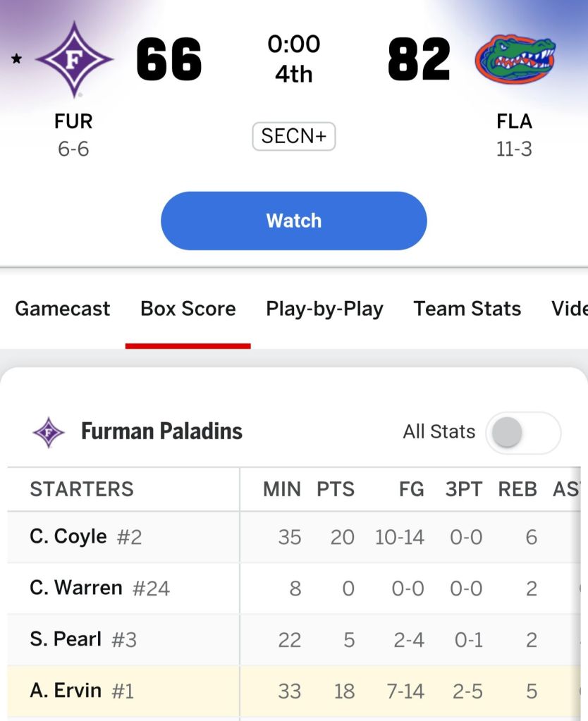
Task: Tap the small Furman logo beside Furman Paladins
Action: (49, 432)
